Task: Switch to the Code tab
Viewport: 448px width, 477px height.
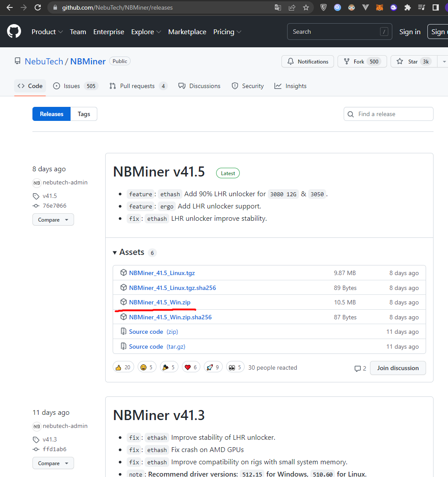Action: click(x=30, y=86)
